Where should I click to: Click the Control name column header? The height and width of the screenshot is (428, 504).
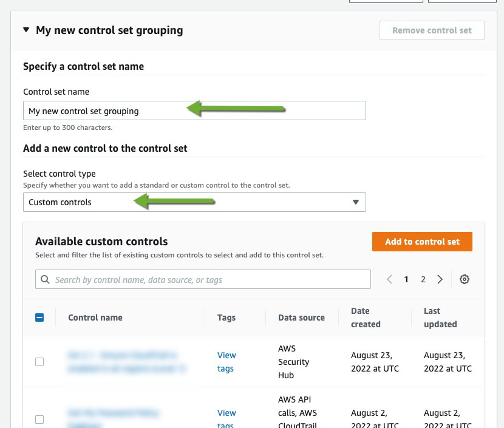tap(95, 317)
